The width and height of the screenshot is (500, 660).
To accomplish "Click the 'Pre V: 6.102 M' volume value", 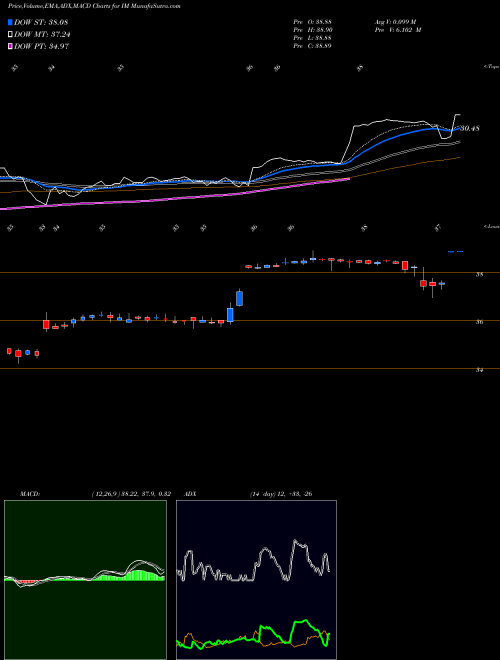I will [397, 30].
